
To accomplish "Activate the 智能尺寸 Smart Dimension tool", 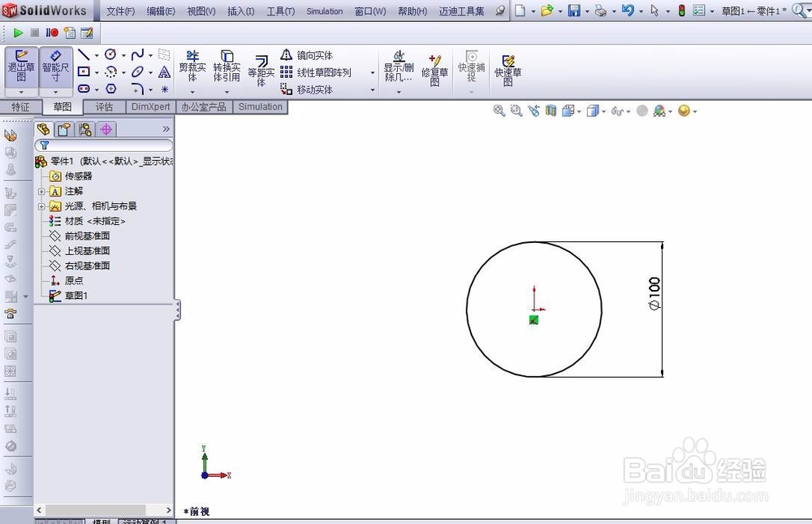I will [55, 65].
